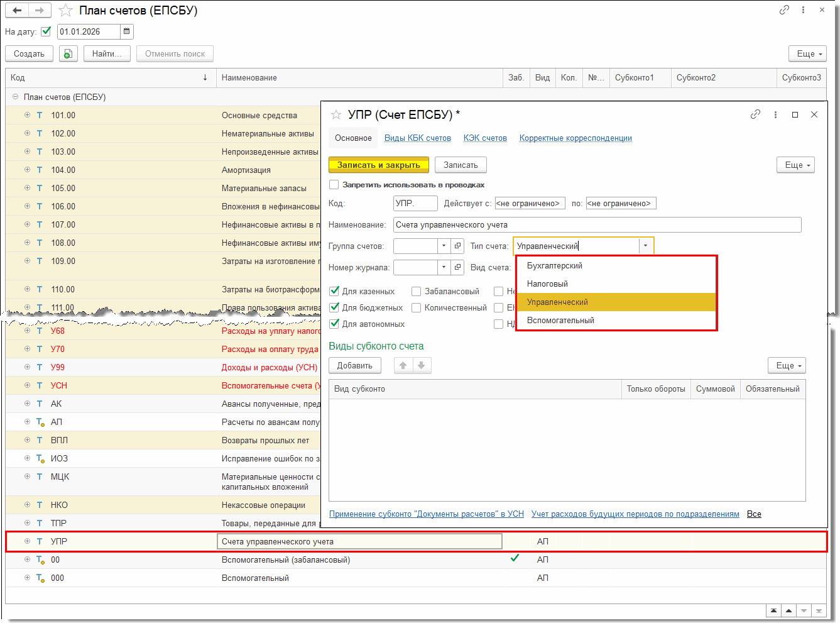The height and width of the screenshot is (623, 840).
Task: Click the Наименование input field
Action: pyautogui.click(x=597, y=225)
